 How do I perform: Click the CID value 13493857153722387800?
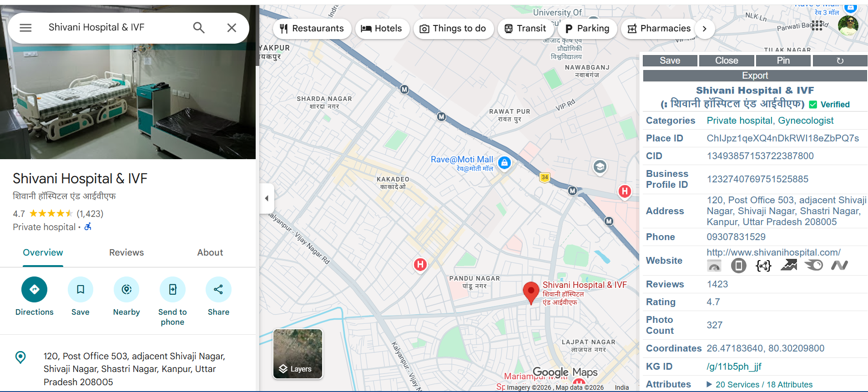760,156
